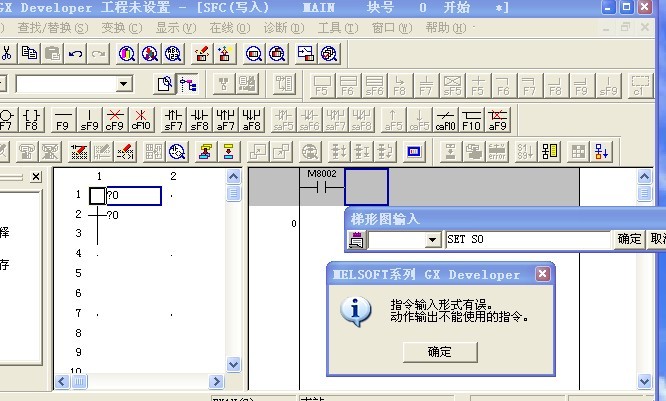Click the zoom-in magnifier icon
The height and width of the screenshot is (401, 666).
[254, 53]
